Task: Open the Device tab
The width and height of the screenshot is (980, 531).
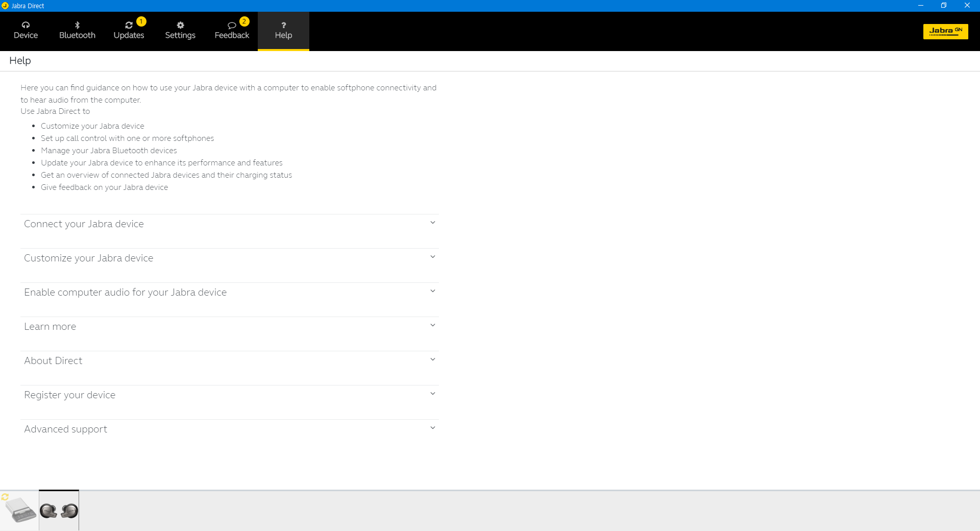Action: click(x=26, y=31)
